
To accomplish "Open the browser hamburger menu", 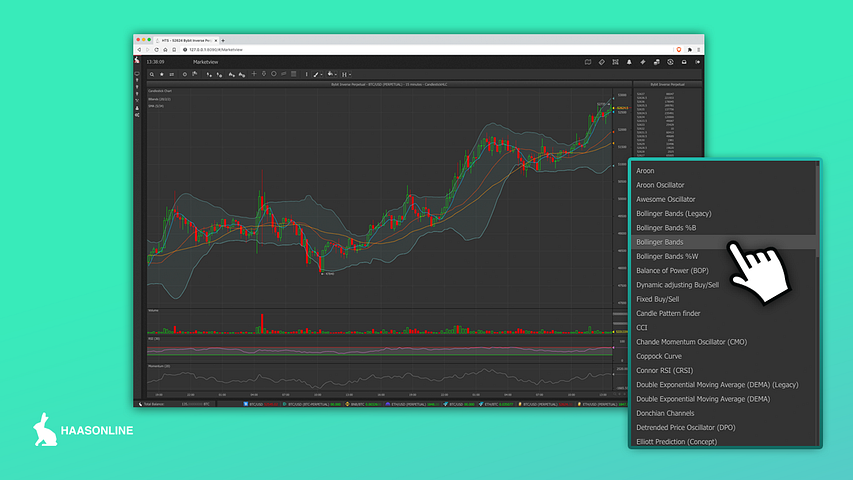I will (x=699, y=50).
